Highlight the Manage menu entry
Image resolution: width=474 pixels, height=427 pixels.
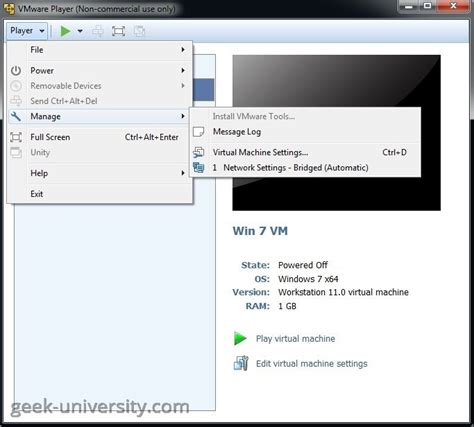coord(100,116)
